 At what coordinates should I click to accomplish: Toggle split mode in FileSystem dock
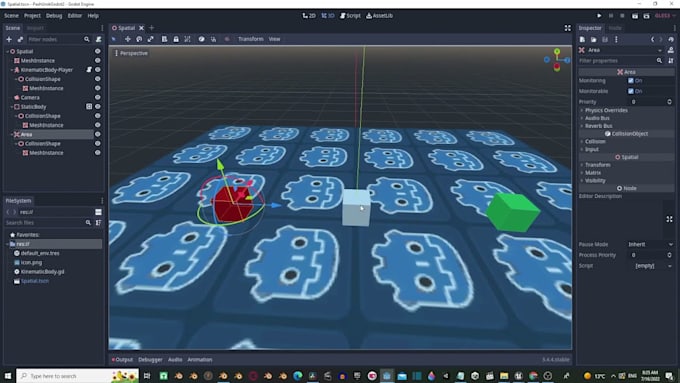(x=98, y=212)
